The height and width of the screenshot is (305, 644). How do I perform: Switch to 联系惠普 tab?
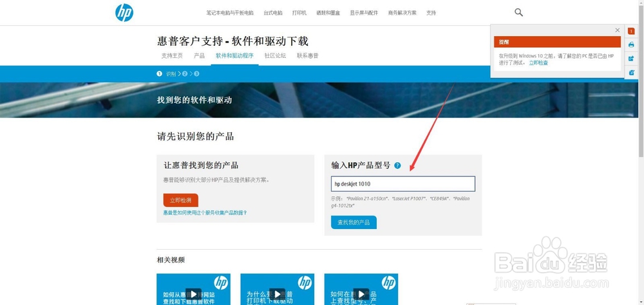(x=308, y=56)
